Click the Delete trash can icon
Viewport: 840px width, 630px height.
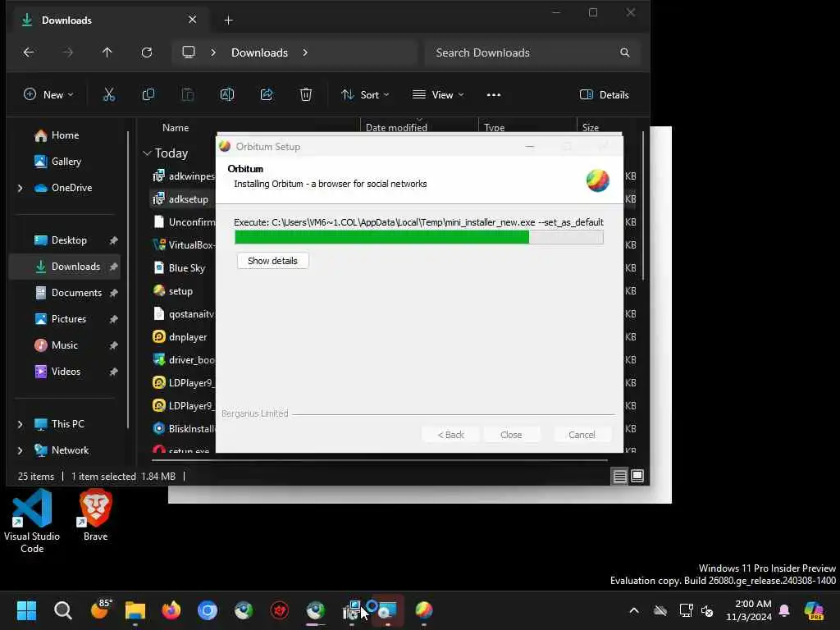click(306, 95)
